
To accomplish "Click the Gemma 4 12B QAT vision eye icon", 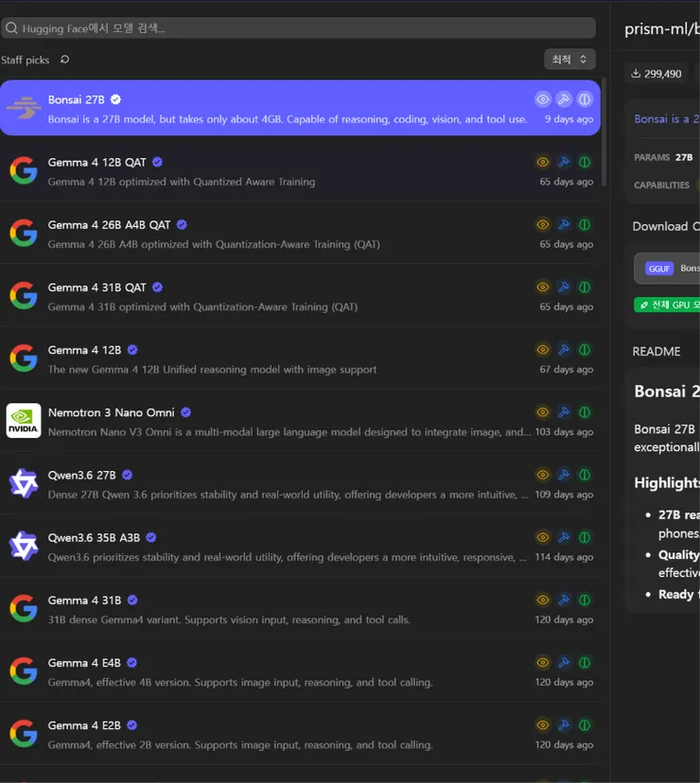I will (x=543, y=162).
